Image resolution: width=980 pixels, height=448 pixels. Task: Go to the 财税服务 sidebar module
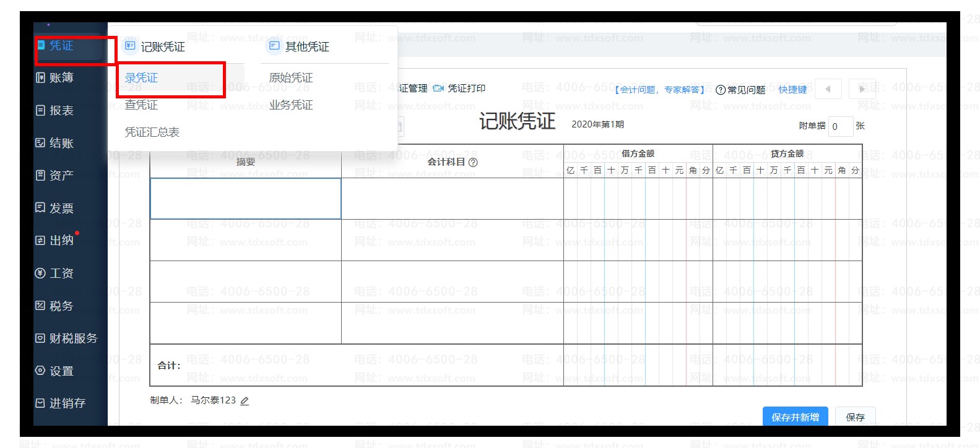click(x=67, y=338)
